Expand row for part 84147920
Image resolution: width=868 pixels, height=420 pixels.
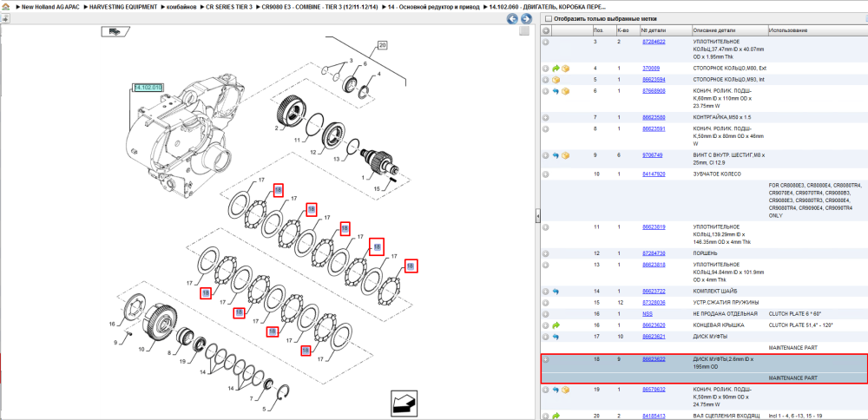tap(546, 174)
